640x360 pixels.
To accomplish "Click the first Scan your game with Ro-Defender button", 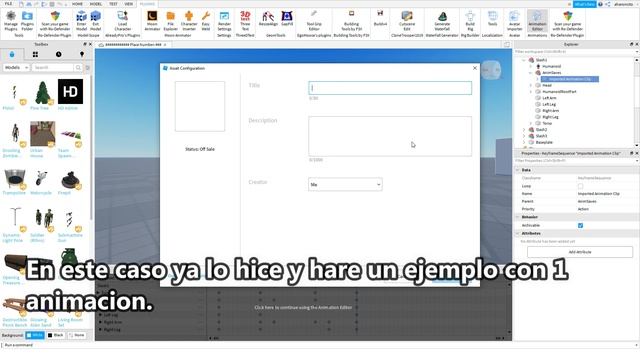I will [55, 21].
